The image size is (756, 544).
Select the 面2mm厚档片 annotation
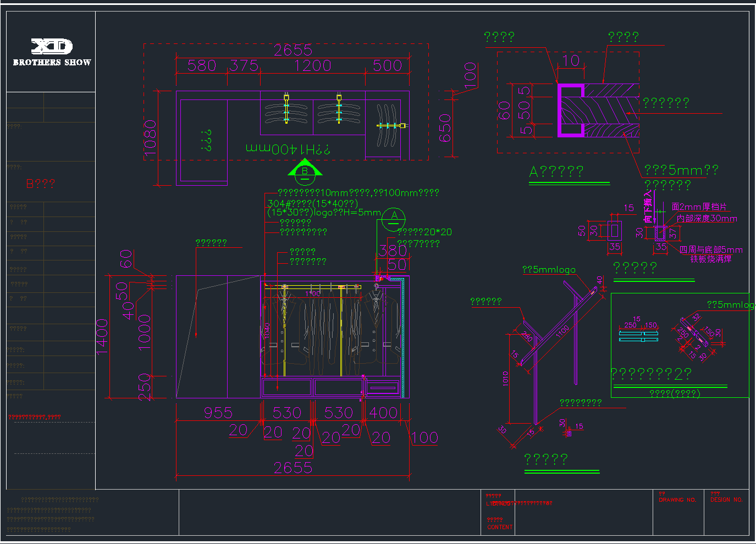[x=699, y=207]
